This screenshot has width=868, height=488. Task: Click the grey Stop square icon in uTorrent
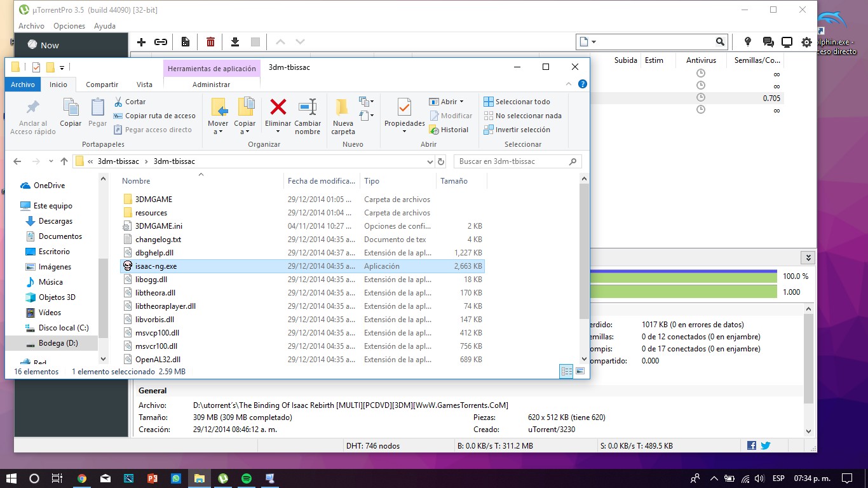[255, 42]
